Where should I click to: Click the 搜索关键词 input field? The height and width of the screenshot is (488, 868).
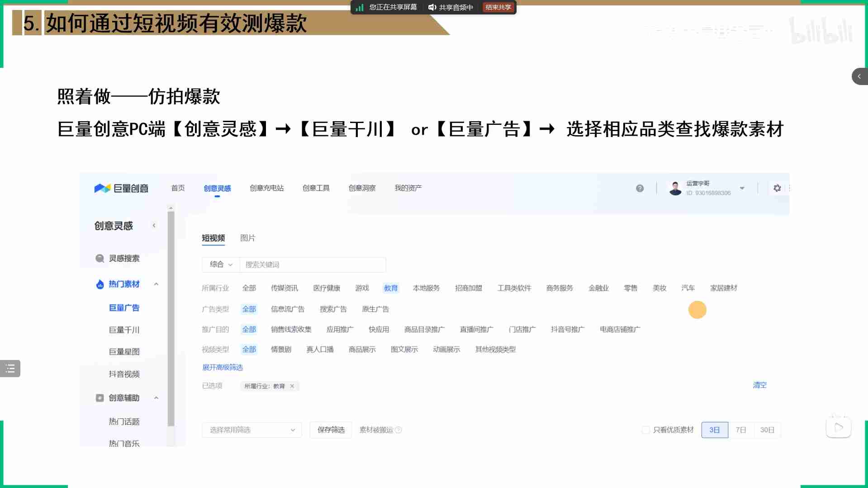(312, 265)
